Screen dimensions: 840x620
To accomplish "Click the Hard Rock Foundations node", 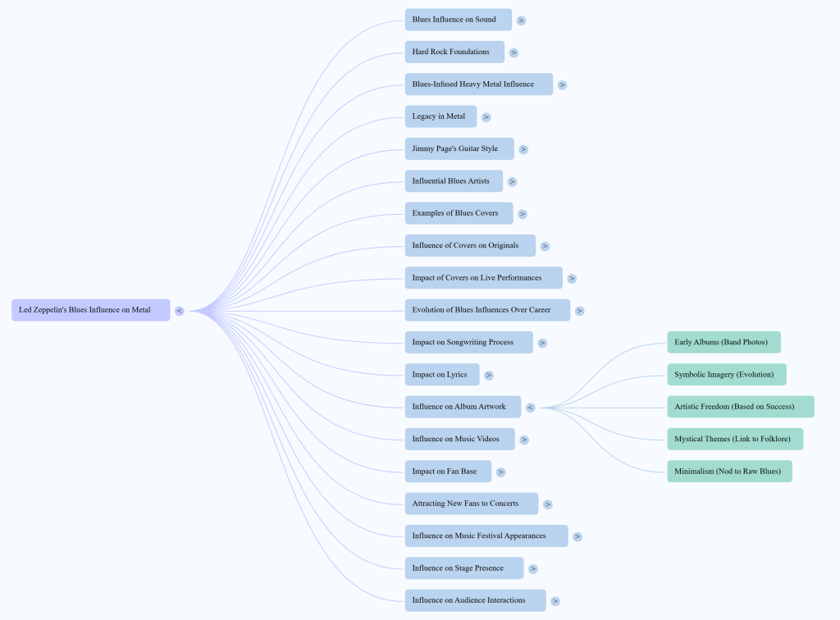I will [454, 52].
